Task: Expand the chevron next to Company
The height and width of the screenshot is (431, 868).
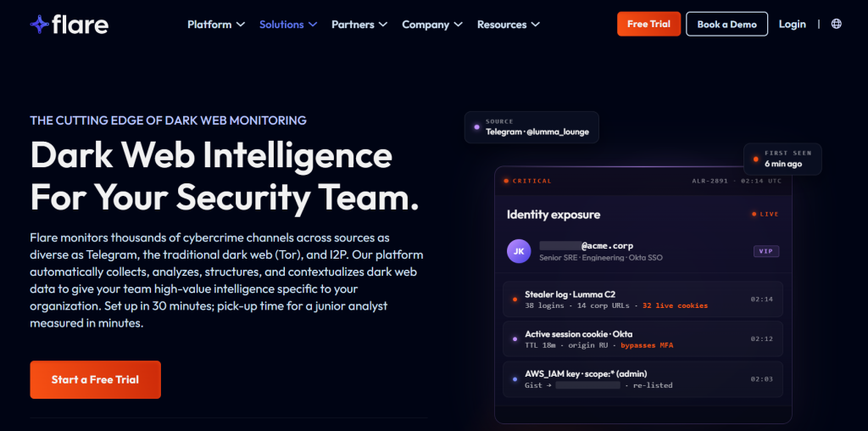Action: pyautogui.click(x=459, y=25)
